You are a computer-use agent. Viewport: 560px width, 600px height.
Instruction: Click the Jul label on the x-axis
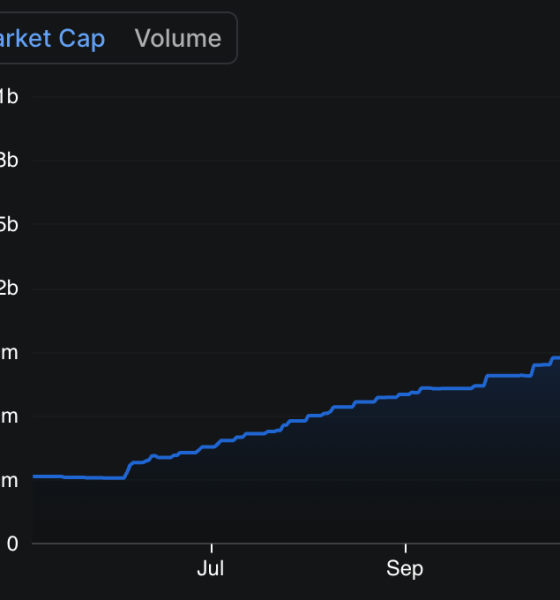pyautogui.click(x=211, y=568)
